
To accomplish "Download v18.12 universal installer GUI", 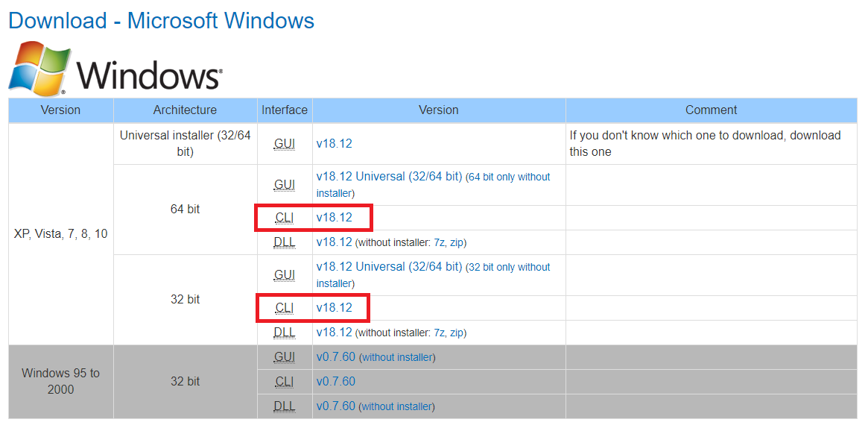I will point(334,144).
